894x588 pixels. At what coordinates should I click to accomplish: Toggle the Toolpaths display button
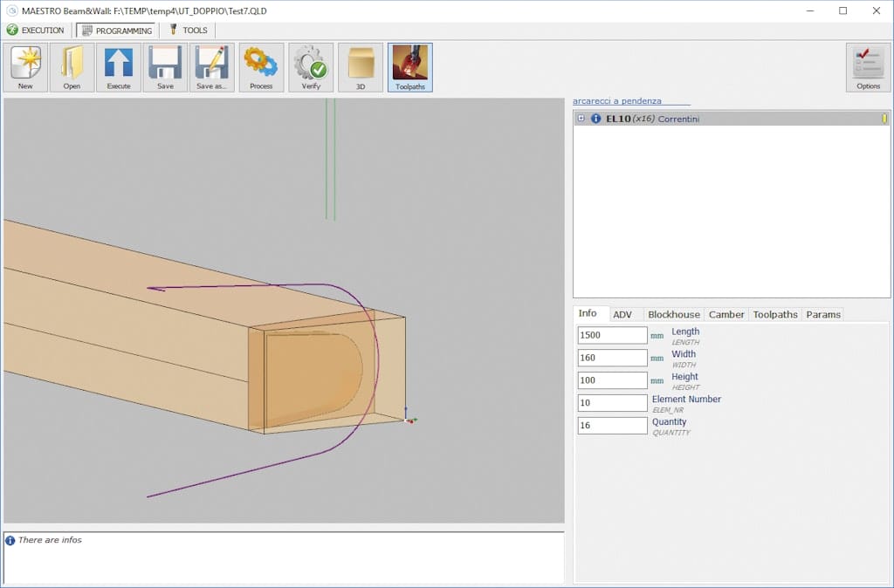pos(409,67)
